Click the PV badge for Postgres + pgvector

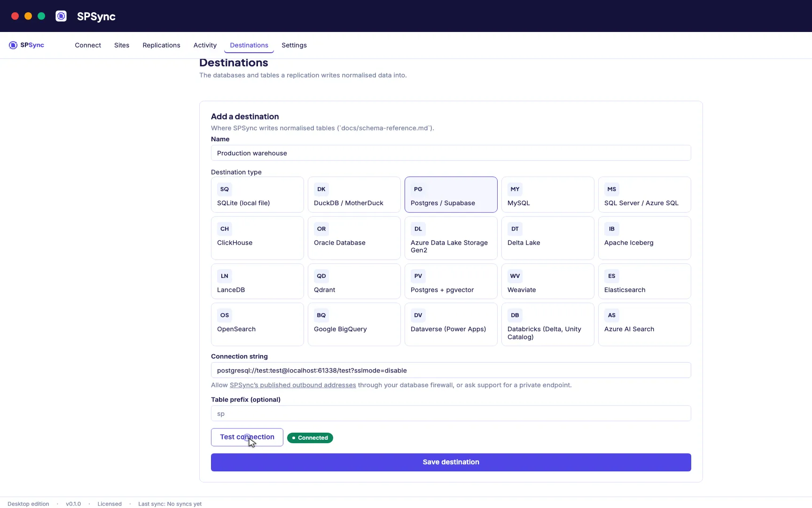(418, 276)
